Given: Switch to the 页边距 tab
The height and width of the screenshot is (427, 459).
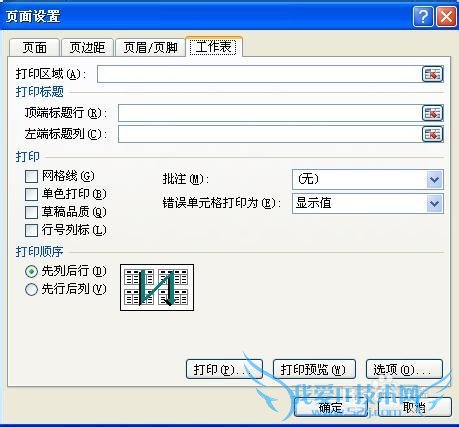Looking at the screenshot, I should click(x=87, y=48).
